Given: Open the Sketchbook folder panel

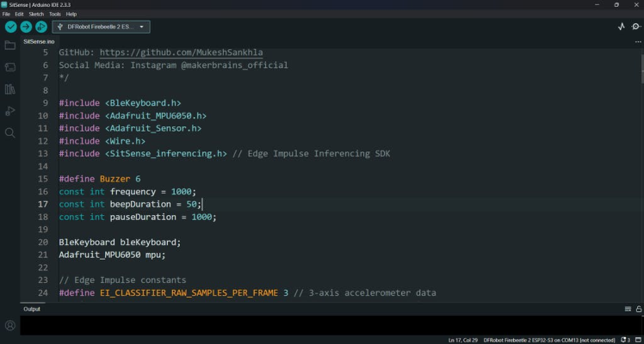Looking at the screenshot, I should coord(10,45).
